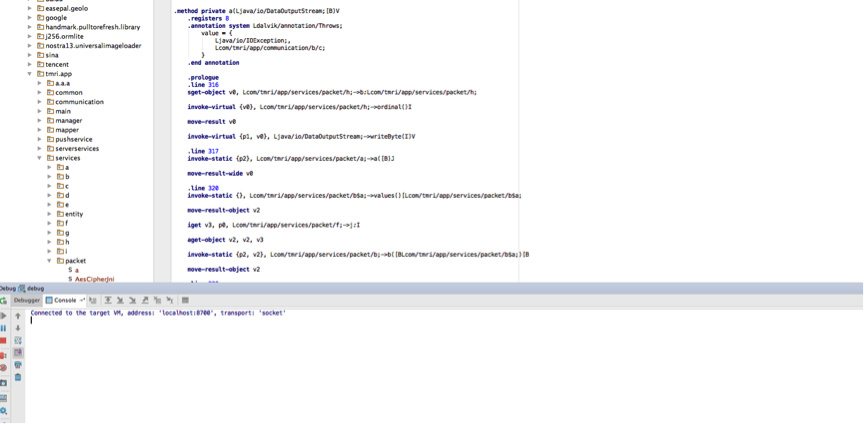Click the '.line 316' text in editor
Image resolution: width=864 pixels, height=424 pixels.
point(203,85)
